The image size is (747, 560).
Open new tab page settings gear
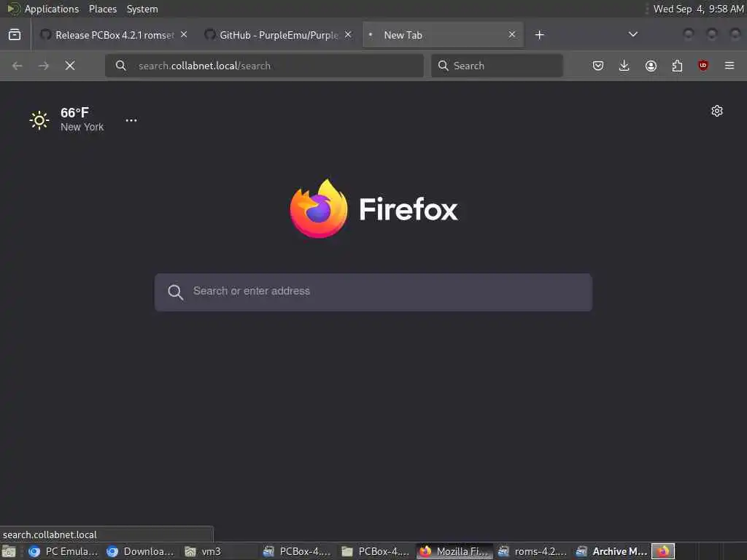(x=717, y=111)
